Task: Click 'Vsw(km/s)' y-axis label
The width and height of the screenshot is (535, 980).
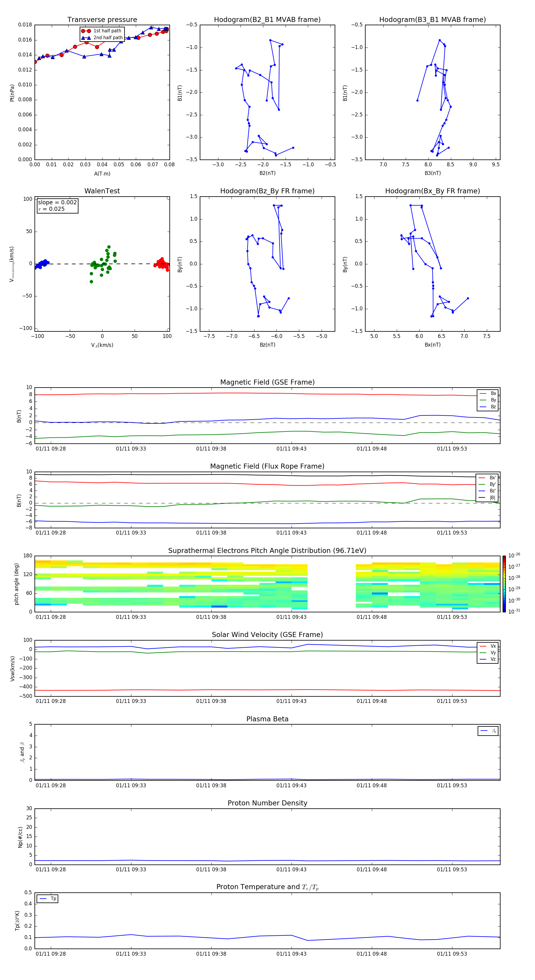Action: [x=12, y=668]
